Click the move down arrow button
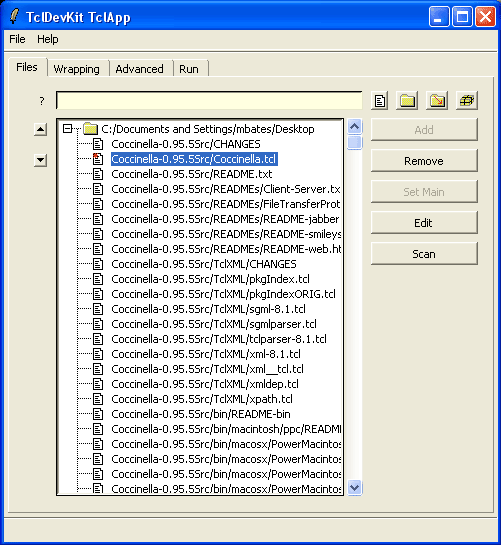Viewport: 501px width, 545px height. 41,160
